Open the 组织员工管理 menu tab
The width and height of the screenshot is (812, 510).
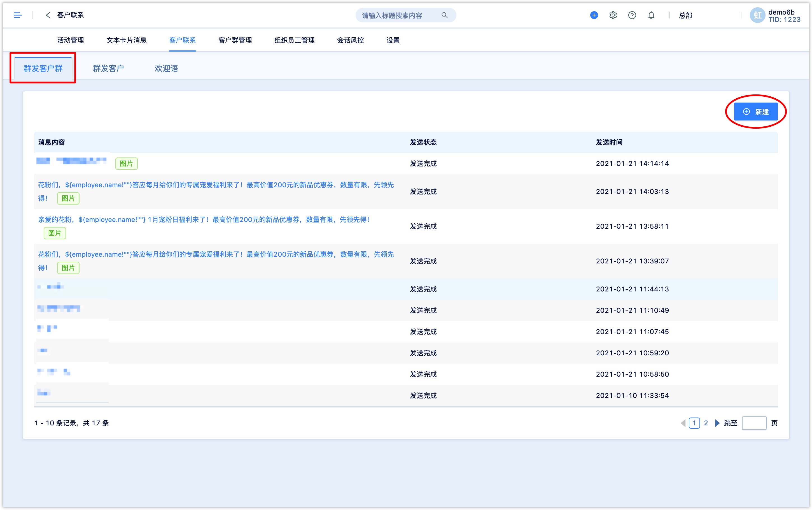294,40
